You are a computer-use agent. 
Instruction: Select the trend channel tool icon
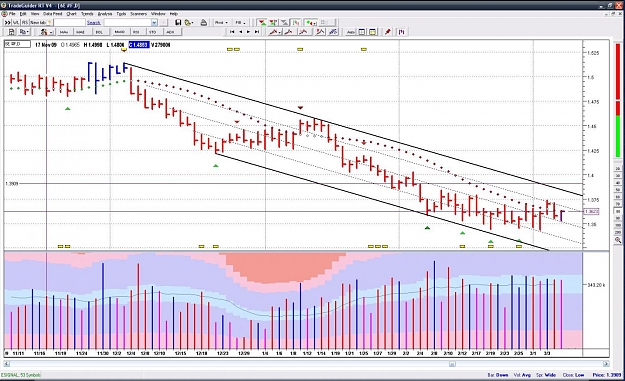pyautogui.click(x=320, y=32)
